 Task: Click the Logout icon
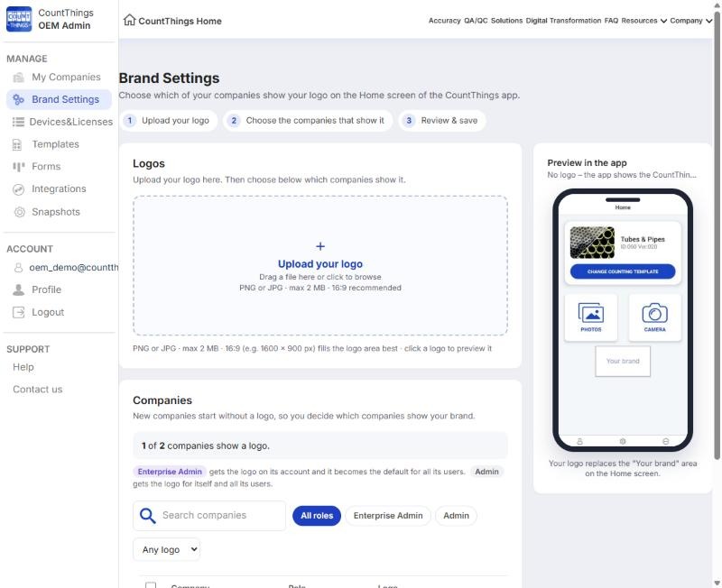(18, 312)
